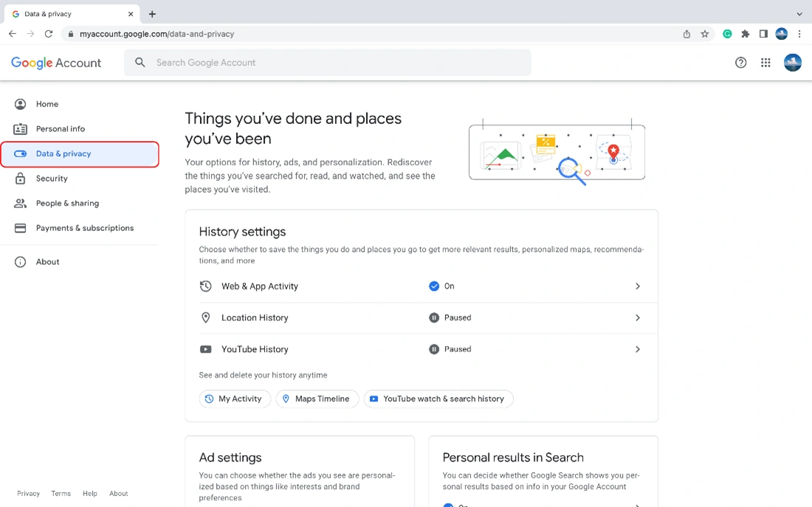Open the extensions puzzle icon

[746, 34]
